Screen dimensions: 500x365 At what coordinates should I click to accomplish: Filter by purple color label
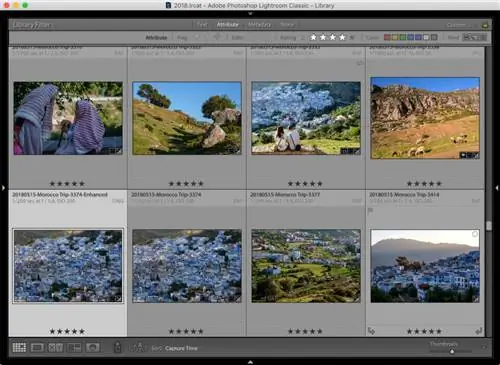point(418,37)
